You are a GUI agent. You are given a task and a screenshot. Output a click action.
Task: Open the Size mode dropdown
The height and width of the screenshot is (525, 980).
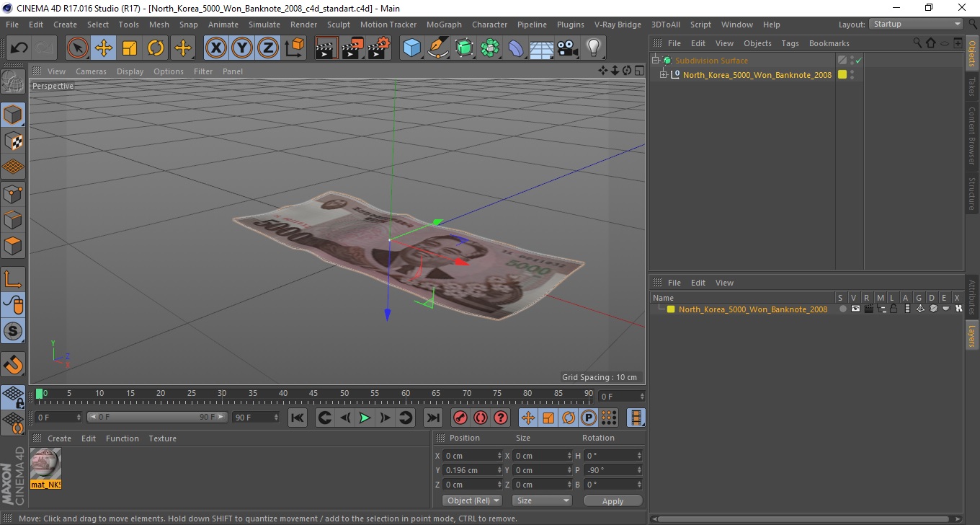542,500
